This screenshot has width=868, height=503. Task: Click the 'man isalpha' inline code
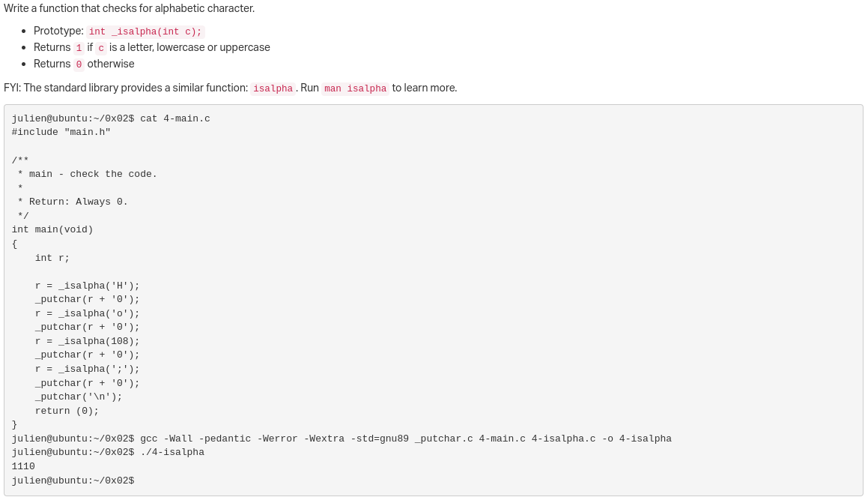pos(356,88)
